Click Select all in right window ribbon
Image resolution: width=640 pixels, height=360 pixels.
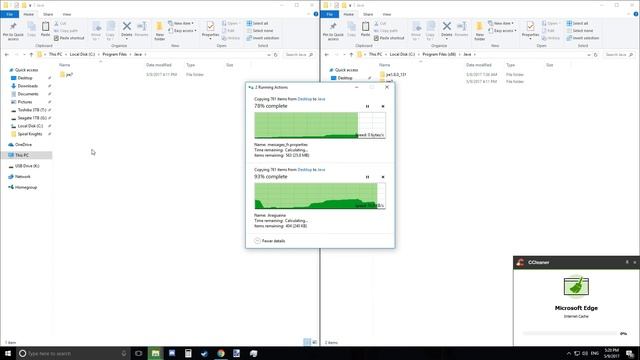coord(578,23)
